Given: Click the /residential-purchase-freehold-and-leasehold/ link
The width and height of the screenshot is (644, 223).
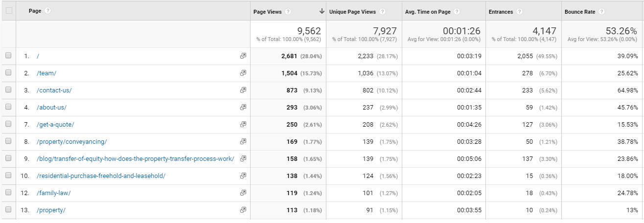Looking at the screenshot, I should click(101, 176).
